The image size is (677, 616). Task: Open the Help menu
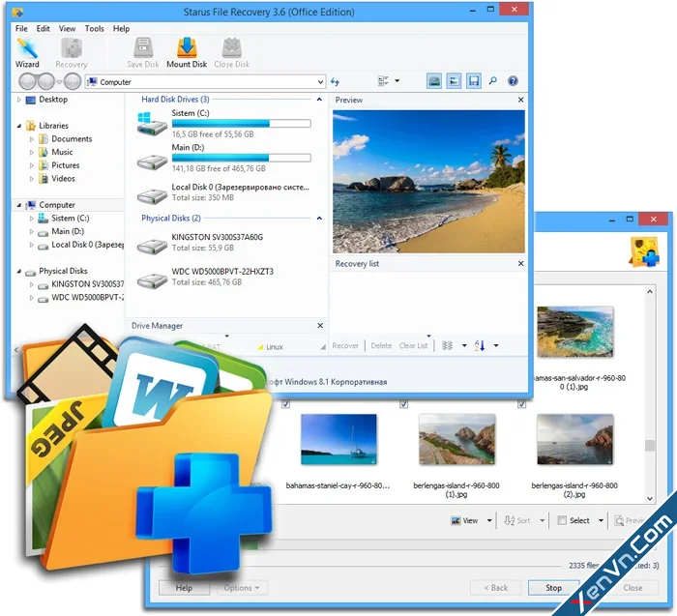coord(121,28)
